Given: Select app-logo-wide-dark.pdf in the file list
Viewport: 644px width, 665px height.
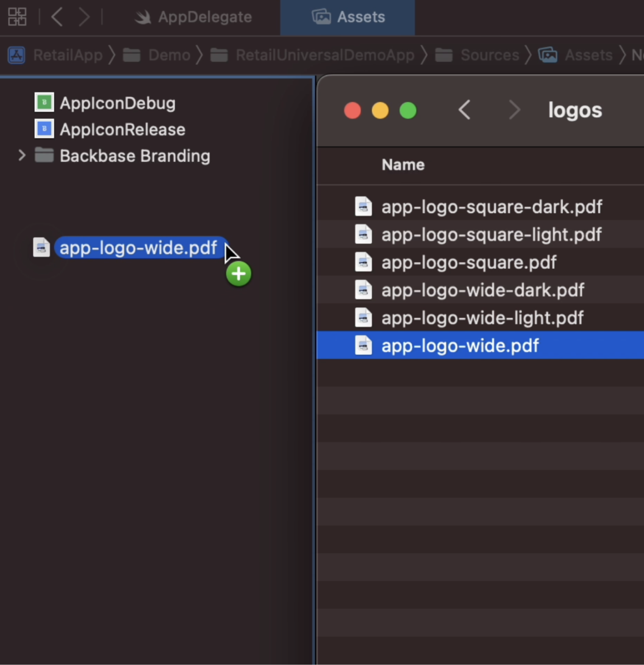Looking at the screenshot, I should tap(483, 290).
